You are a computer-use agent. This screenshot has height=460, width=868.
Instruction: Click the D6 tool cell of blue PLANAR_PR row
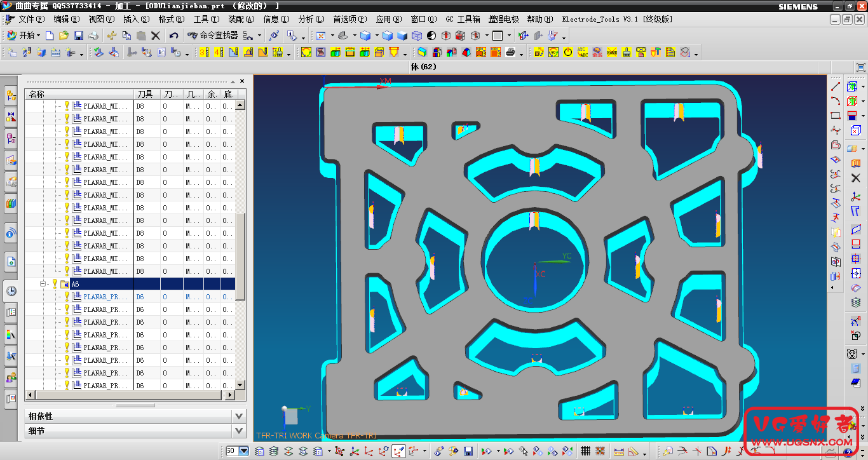(x=146, y=297)
